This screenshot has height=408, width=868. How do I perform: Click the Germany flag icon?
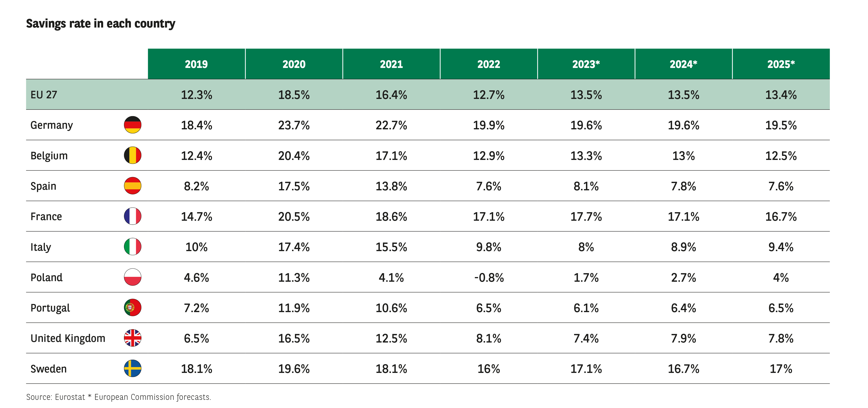point(132,125)
